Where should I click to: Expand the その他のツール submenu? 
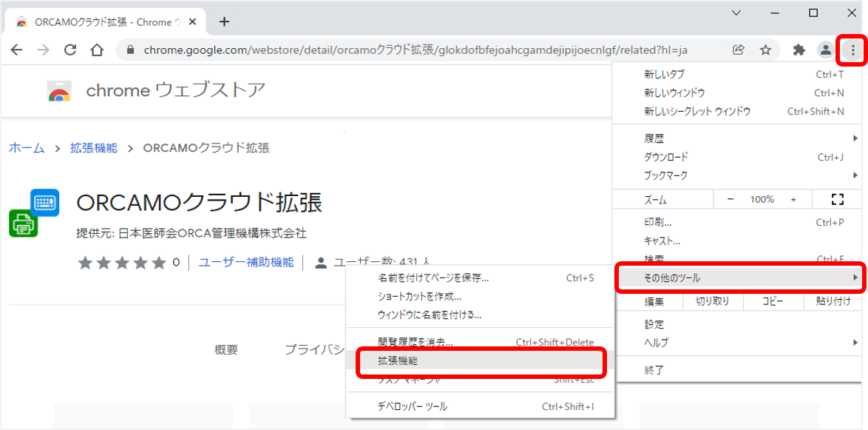point(738,277)
